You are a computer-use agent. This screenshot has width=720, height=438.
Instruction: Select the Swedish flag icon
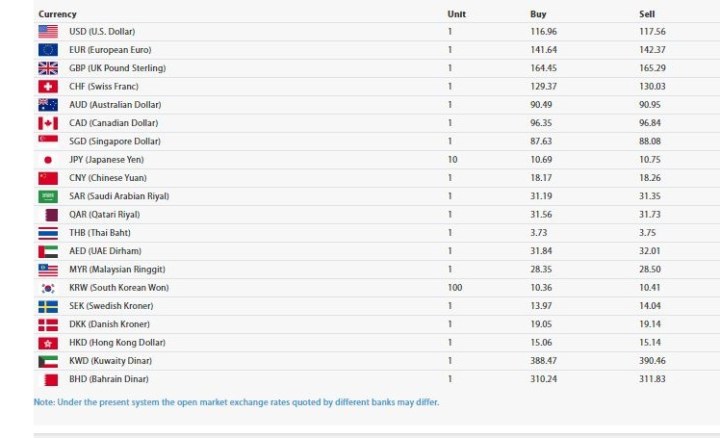pyautogui.click(x=48, y=306)
